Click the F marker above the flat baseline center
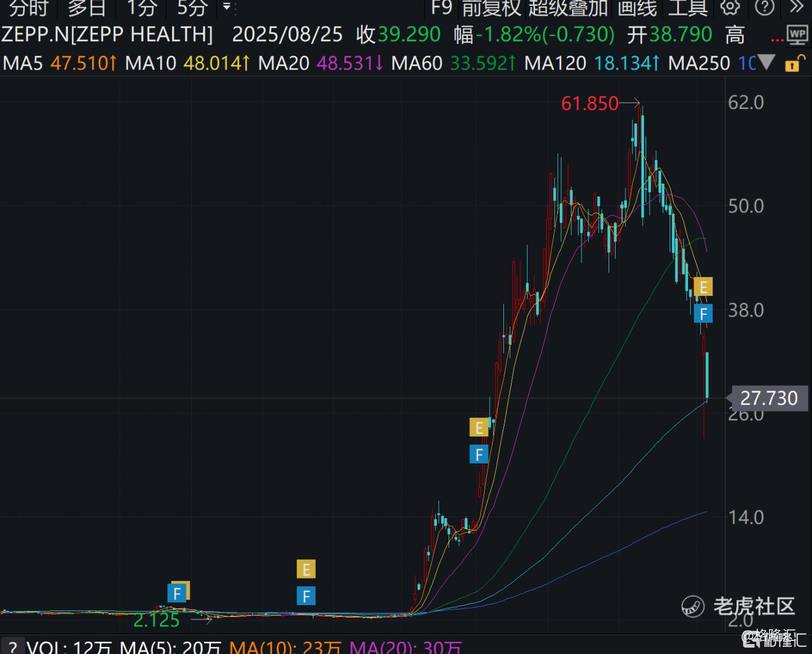The height and width of the screenshot is (654, 812). pos(306,596)
